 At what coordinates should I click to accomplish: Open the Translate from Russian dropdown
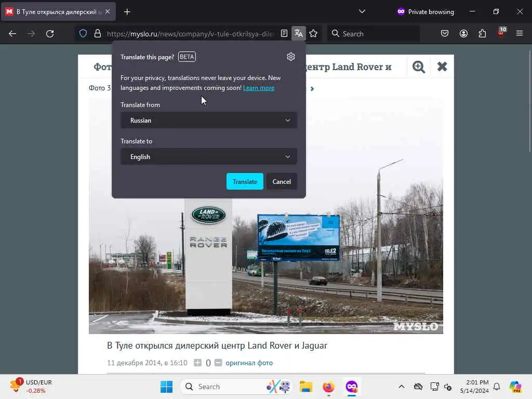click(x=209, y=121)
